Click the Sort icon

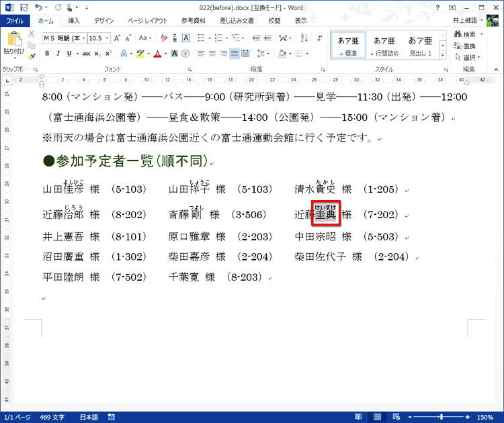tap(304, 38)
